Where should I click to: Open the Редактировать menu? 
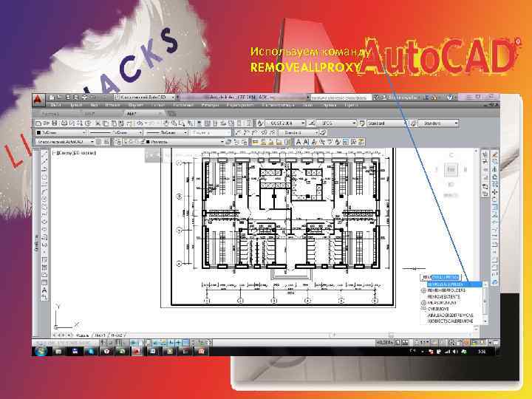[240, 105]
